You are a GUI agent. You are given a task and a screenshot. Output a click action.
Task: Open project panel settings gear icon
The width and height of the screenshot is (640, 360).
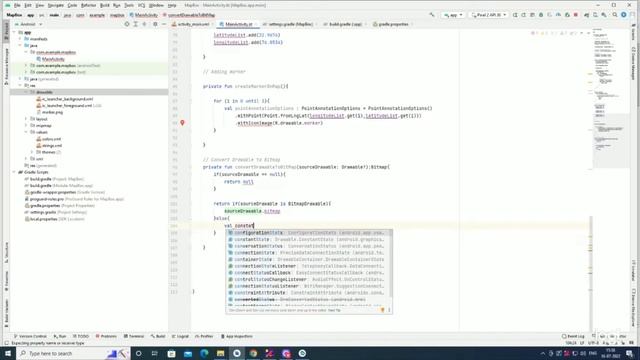coord(155,24)
